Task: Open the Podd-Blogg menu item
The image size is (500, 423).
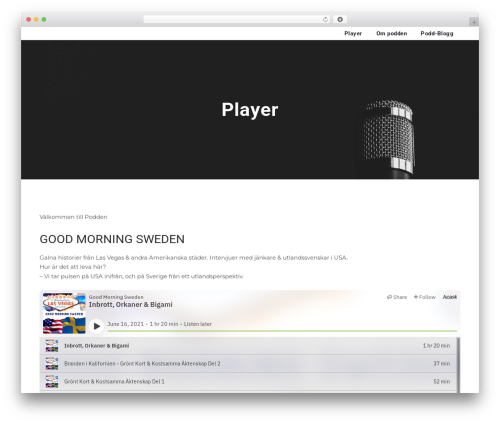Action: [437, 33]
